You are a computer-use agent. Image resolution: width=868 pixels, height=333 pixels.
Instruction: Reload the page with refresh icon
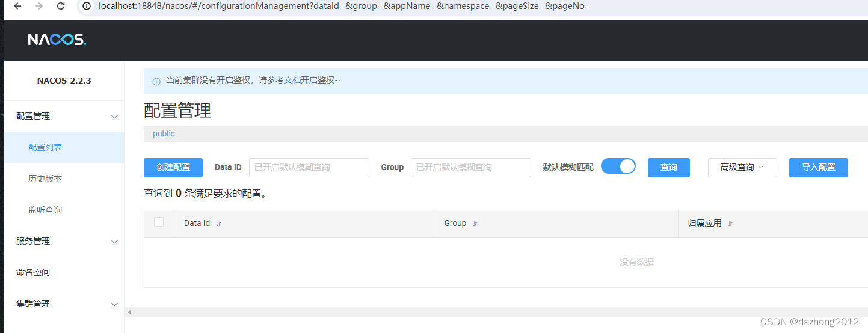61,6
